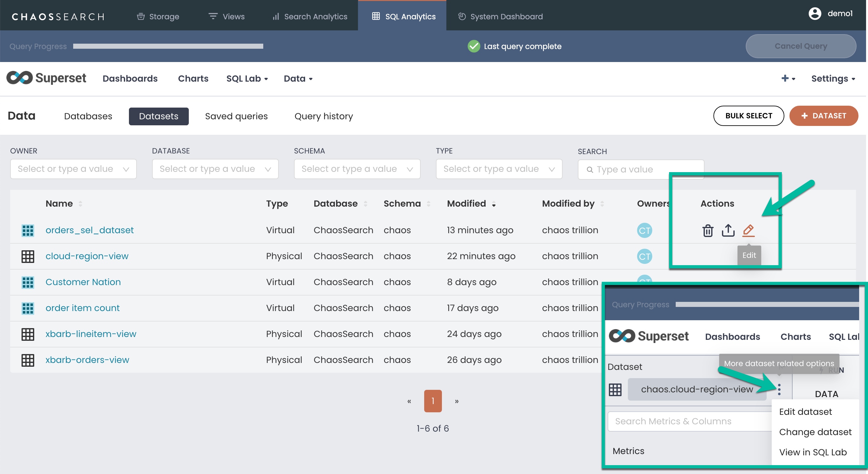Open the Type filter dropdown
The width and height of the screenshot is (868, 474).
pyautogui.click(x=499, y=169)
